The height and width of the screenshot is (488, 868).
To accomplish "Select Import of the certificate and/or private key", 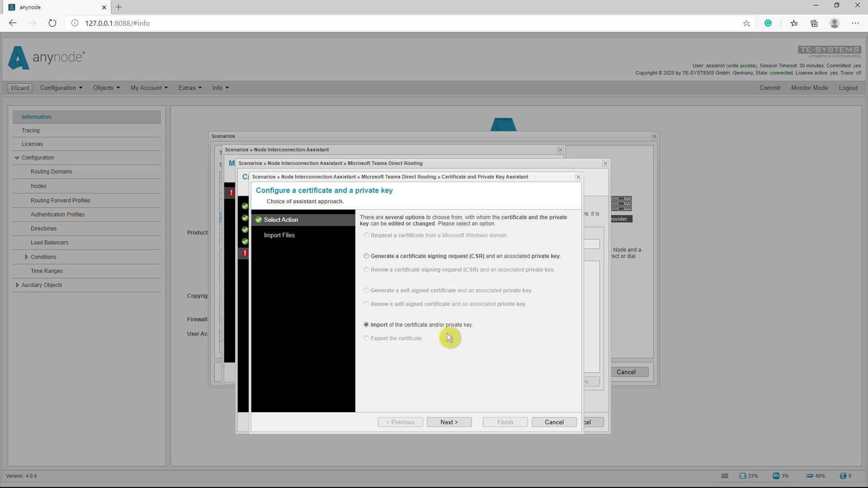I will pyautogui.click(x=366, y=325).
